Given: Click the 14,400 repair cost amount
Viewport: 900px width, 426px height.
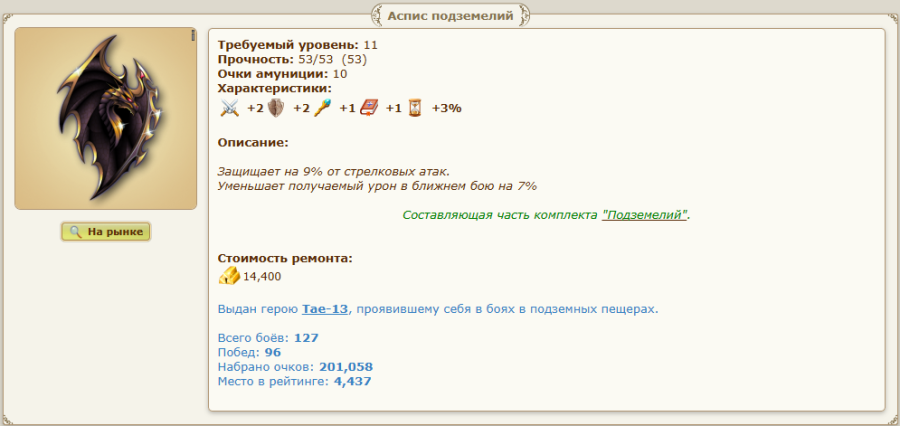Looking at the screenshot, I should pyautogui.click(x=262, y=277).
